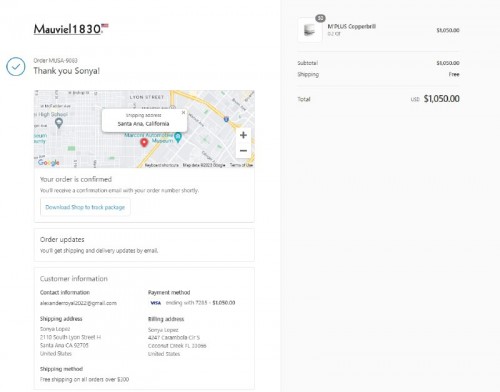This screenshot has width=500, height=392.
Task: Click '2110 South Lyon Street H' address line
Action: pyautogui.click(x=70, y=337)
